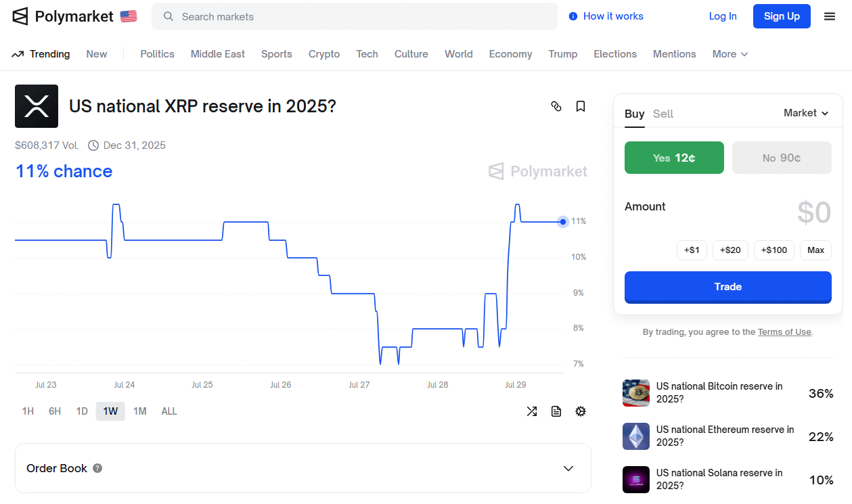Copy the market link using the chain icon

coord(556,106)
